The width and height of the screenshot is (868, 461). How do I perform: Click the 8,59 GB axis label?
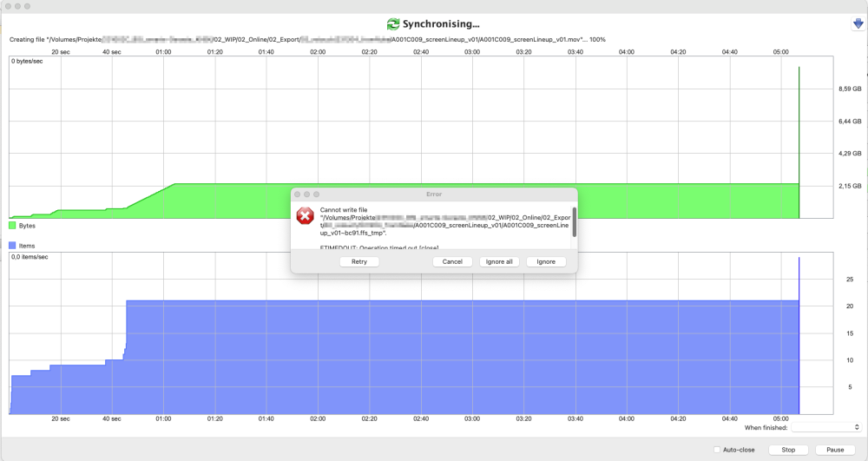point(850,89)
